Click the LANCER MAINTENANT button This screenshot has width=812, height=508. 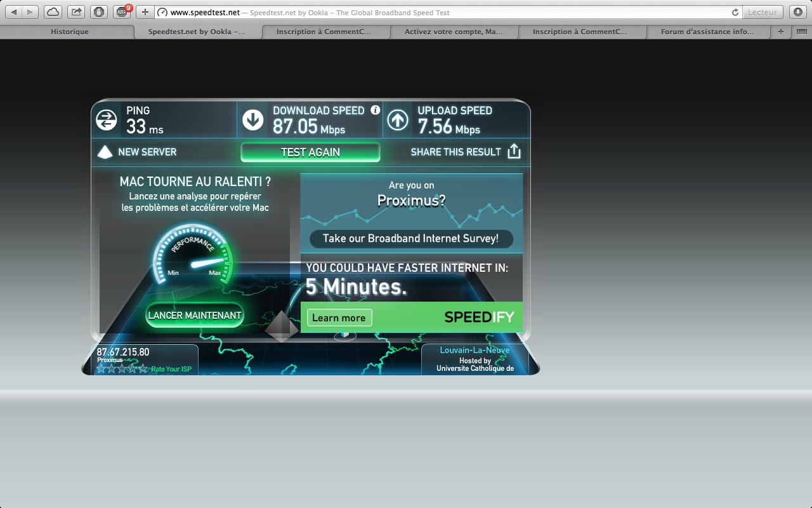coord(195,315)
